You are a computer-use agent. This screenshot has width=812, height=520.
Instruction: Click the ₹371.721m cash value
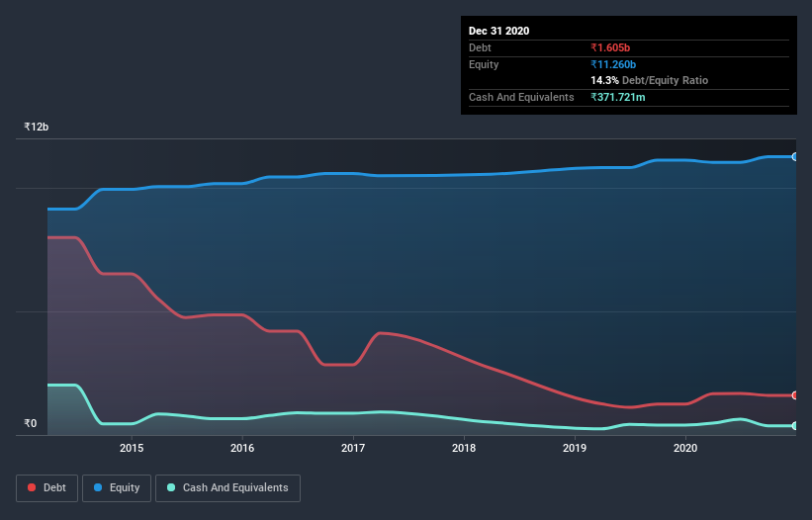[618, 97]
